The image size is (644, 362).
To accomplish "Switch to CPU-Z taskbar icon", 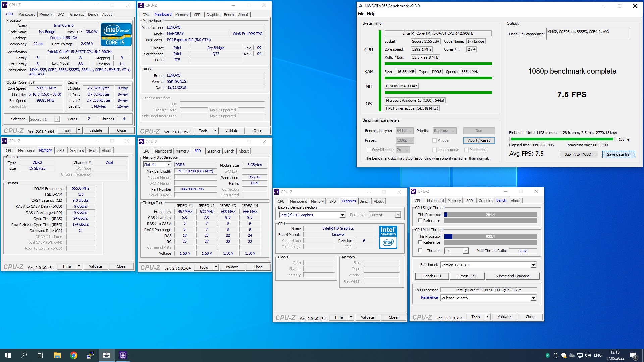I will (123, 355).
